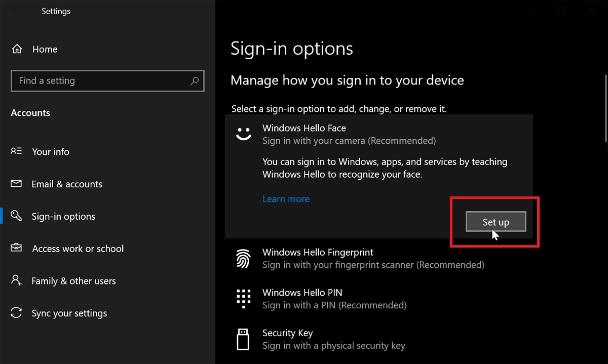This screenshot has height=364, width=608.
Task: Click the Windows Hello PIN keypad icon
Action: 244,298
